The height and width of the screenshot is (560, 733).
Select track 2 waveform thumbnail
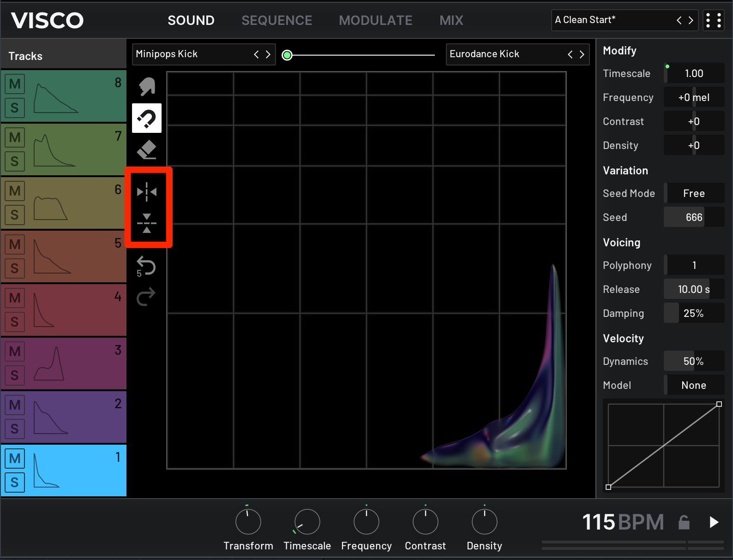[50, 417]
